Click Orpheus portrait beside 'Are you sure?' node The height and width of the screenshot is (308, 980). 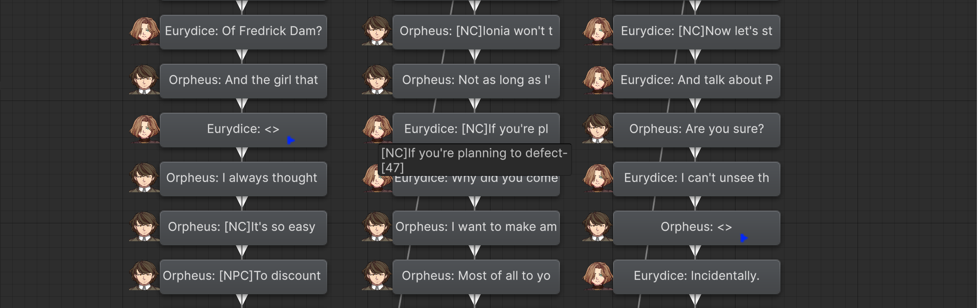point(598,129)
